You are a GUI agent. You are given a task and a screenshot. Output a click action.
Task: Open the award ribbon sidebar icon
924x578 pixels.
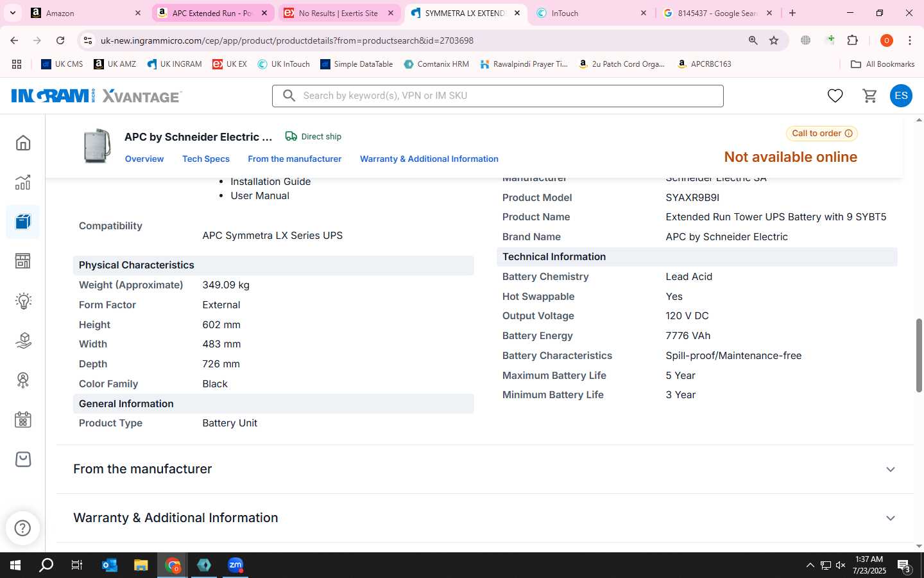pos(23,380)
